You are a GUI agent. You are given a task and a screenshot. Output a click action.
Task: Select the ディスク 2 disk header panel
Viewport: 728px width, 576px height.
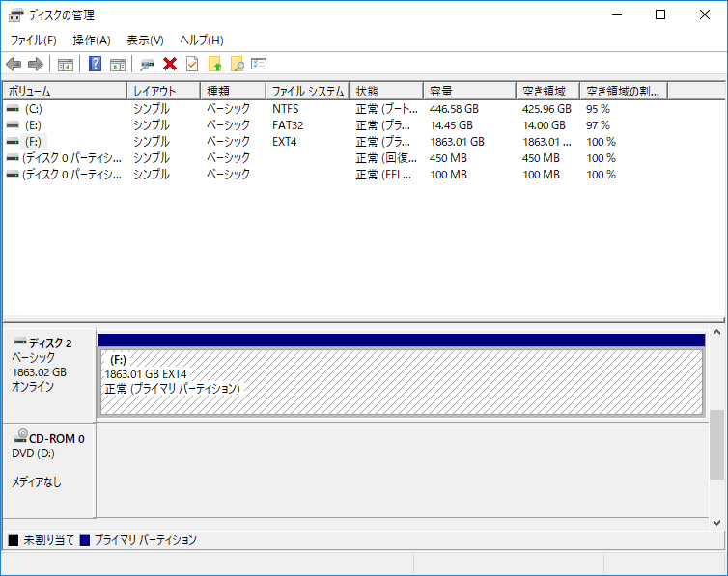[x=49, y=374]
